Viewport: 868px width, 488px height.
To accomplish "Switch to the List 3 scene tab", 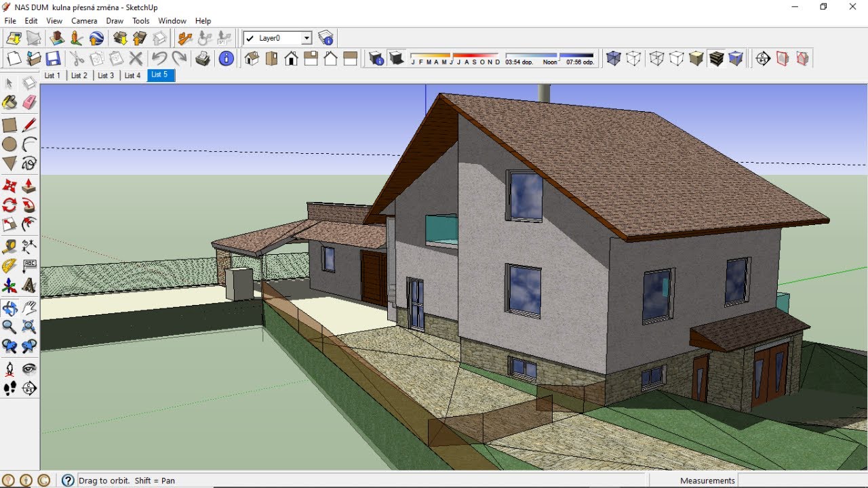I will (x=106, y=75).
